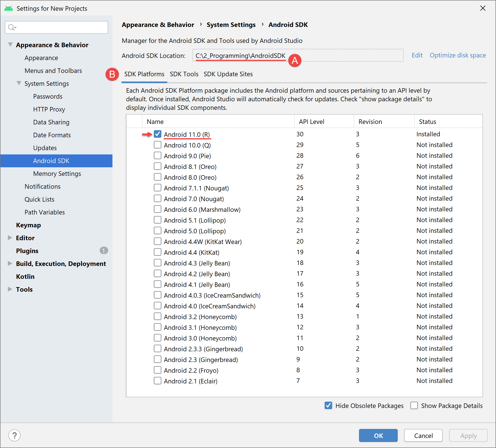Check the Android 2.1 (Eclair) checkbox
The width and height of the screenshot is (496, 448).
click(x=157, y=381)
